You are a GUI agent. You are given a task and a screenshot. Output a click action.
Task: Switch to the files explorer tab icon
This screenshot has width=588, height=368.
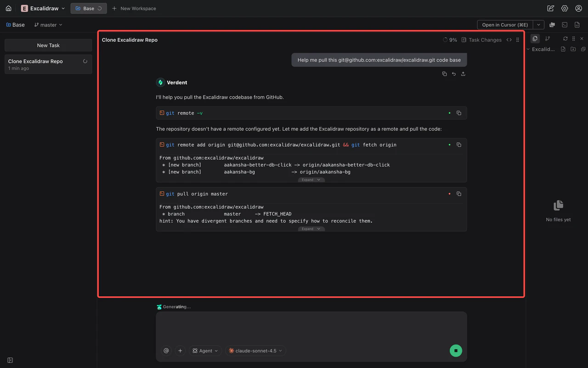pyautogui.click(x=535, y=39)
